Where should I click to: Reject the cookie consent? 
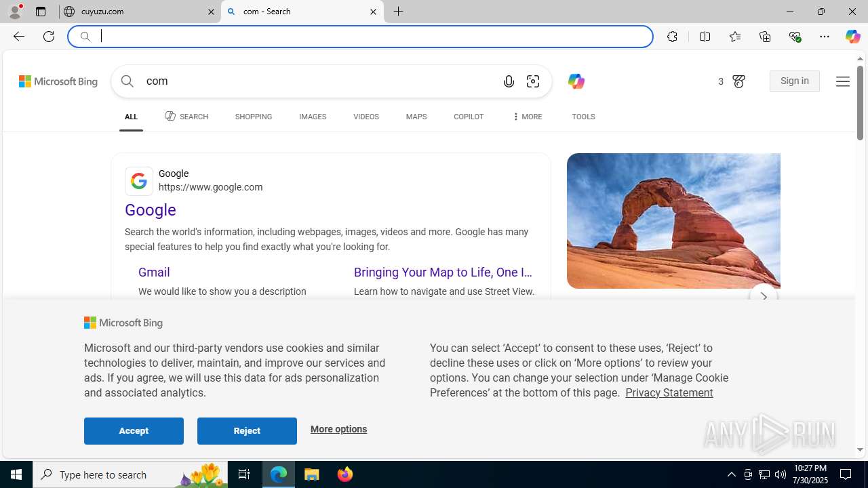(x=247, y=431)
